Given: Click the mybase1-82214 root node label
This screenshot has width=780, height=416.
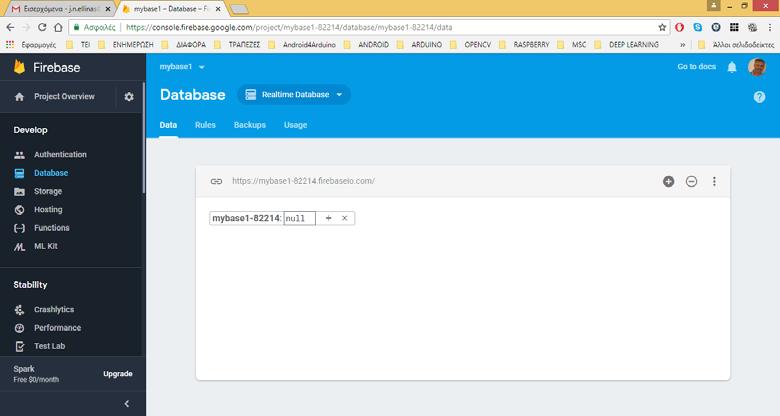Looking at the screenshot, I should tap(246, 218).
